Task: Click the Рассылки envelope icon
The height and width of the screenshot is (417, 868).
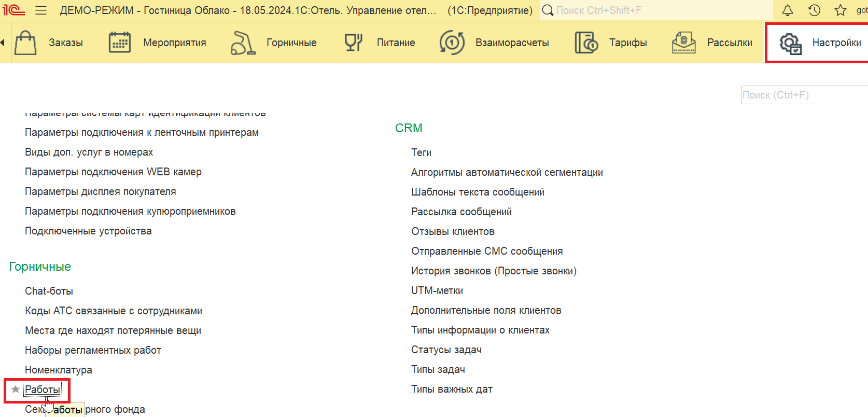Action: pos(684,43)
